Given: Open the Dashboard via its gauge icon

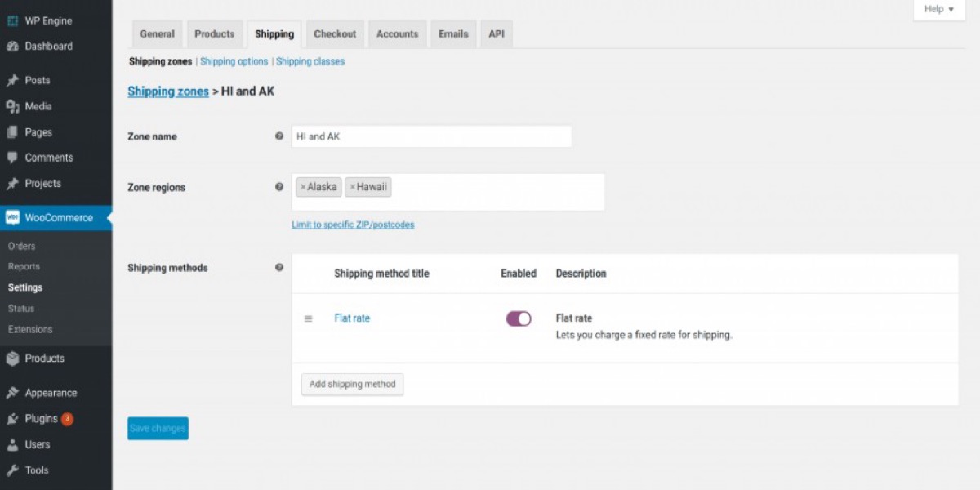Looking at the screenshot, I should (x=12, y=47).
